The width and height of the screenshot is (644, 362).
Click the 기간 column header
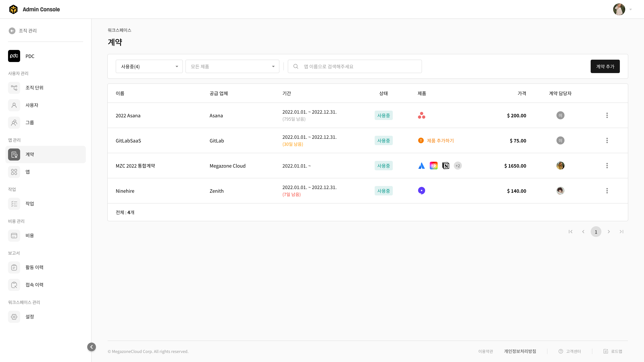[x=286, y=93]
